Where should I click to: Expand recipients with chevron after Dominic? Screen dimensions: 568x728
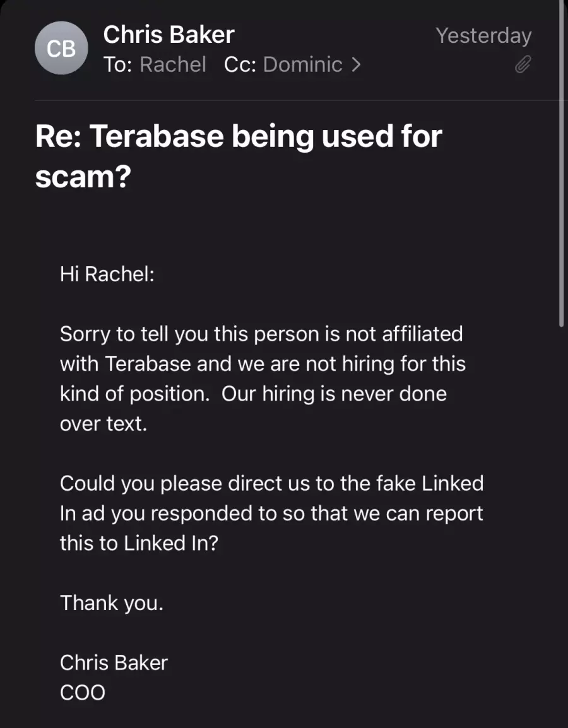click(x=356, y=64)
